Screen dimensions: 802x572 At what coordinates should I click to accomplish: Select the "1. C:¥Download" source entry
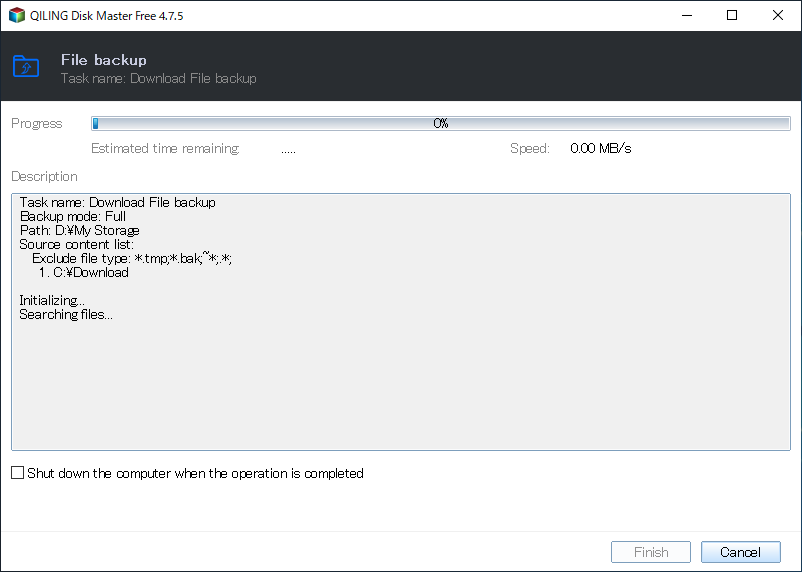83,272
